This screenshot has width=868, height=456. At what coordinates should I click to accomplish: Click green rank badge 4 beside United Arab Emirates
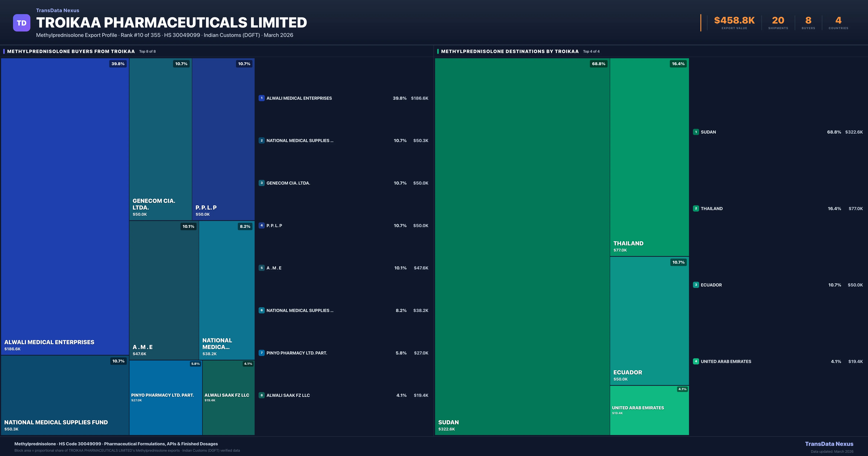696,361
